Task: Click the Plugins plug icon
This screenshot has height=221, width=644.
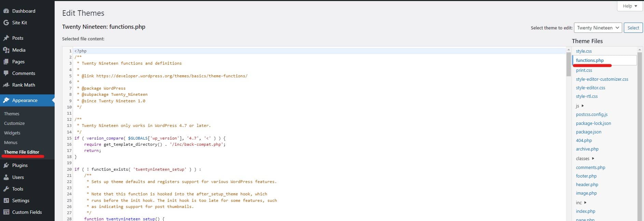Action: coord(6,165)
